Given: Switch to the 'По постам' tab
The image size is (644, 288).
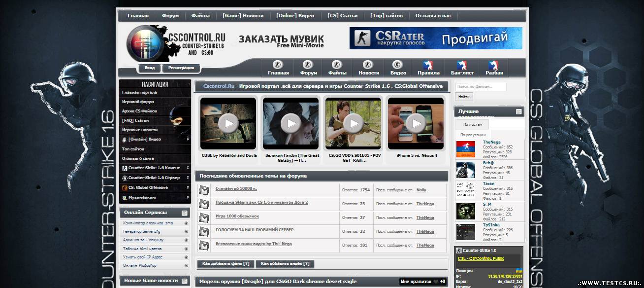Looking at the screenshot, I should [x=472, y=124].
